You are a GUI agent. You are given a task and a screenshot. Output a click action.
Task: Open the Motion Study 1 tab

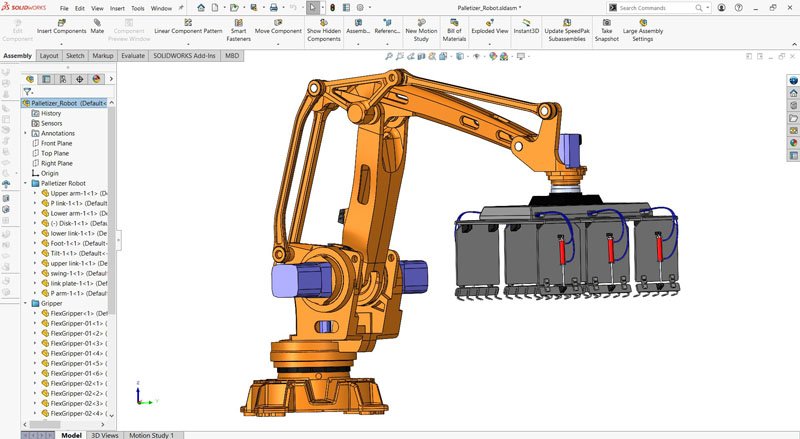151,435
